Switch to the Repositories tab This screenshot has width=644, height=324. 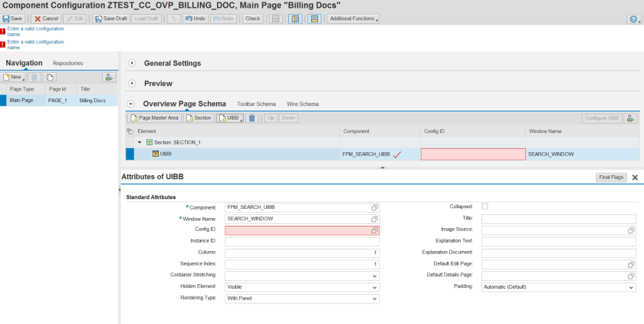coord(67,63)
